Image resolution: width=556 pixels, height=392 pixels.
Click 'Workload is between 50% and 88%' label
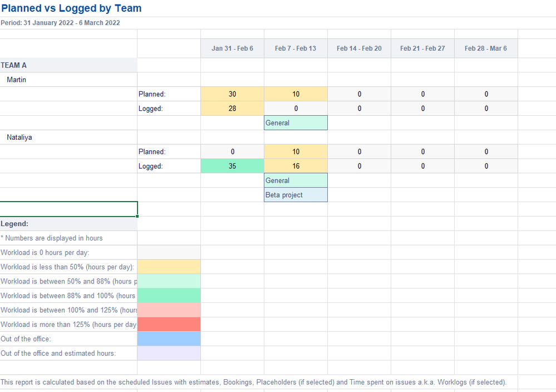click(68, 281)
